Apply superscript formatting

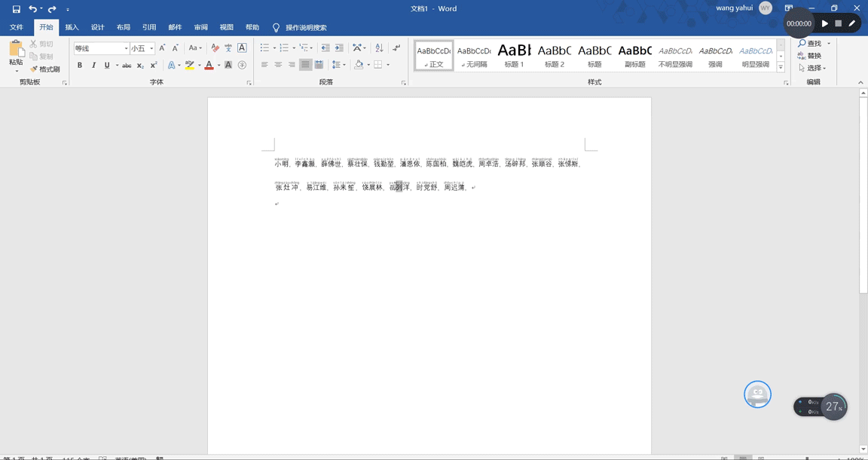tap(154, 66)
